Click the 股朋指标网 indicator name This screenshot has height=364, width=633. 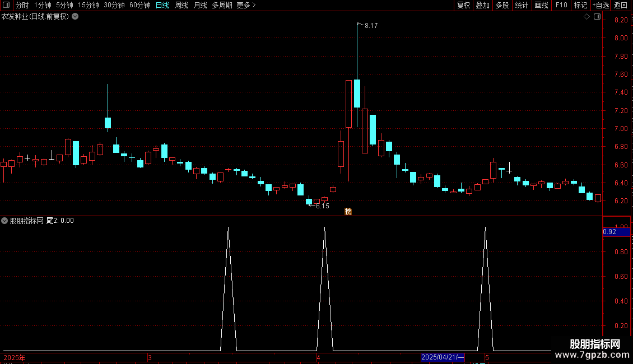pyautogui.click(x=27, y=221)
